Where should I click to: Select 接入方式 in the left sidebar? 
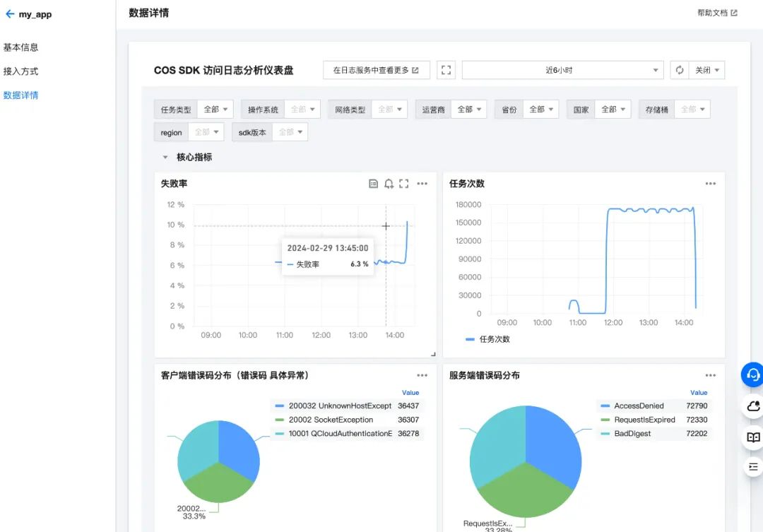click(x=20, y=71)
